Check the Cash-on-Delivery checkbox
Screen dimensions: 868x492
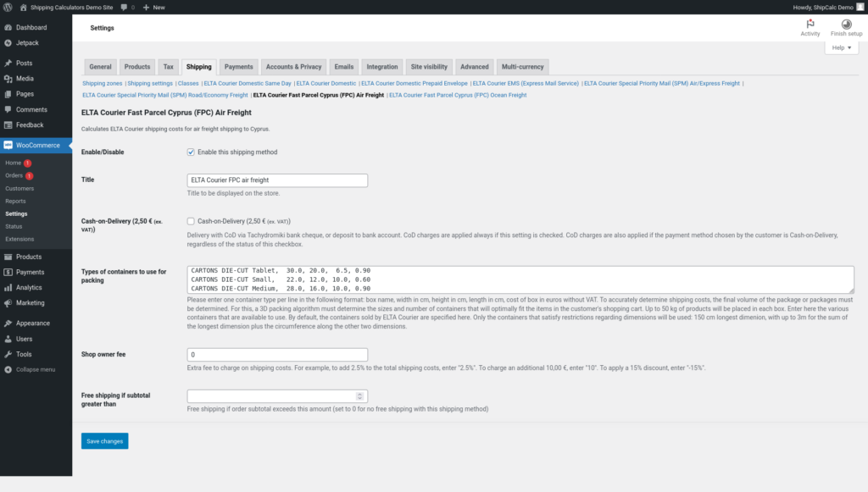191,221
